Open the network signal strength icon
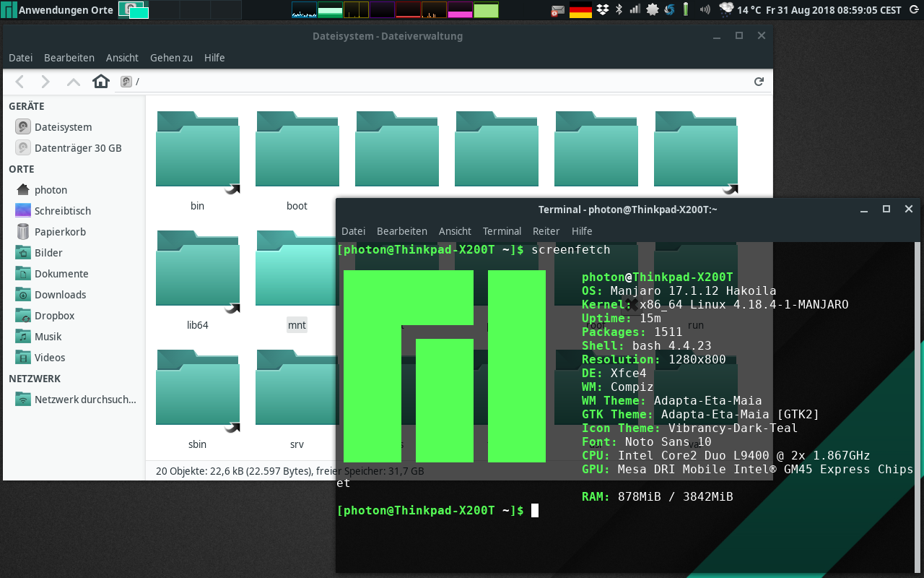This screenshot has width=924, height=578. (x=635, y=9)
